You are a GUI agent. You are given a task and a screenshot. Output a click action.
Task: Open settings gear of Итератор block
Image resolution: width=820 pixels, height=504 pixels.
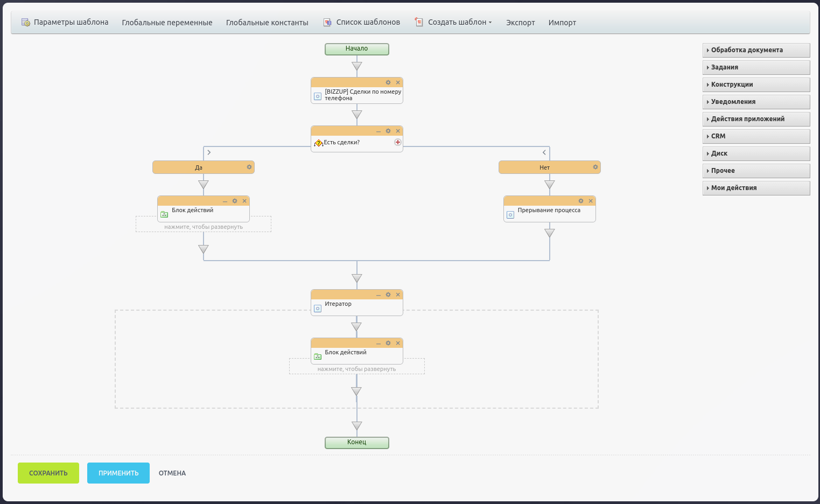click(x=388, y=295)
